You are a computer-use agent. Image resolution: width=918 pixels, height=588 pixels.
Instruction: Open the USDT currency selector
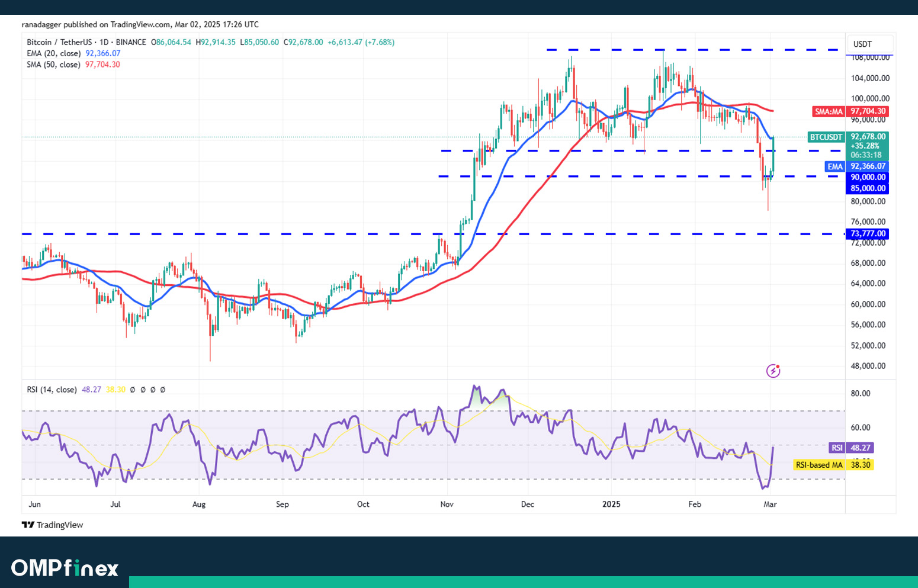pos(862,44)
